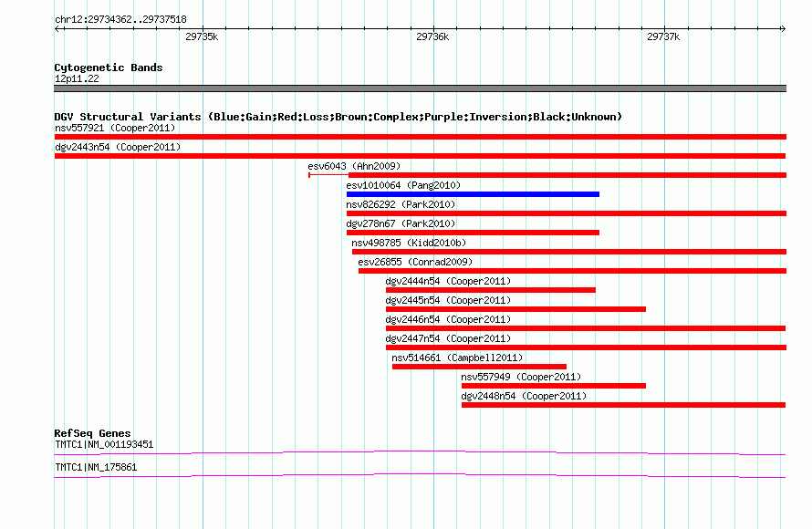The width and height of the screenshot is (812, 529).
Task: Open the dgv278n67 (Park2010) variant bar
Action: tap(473, 233)
